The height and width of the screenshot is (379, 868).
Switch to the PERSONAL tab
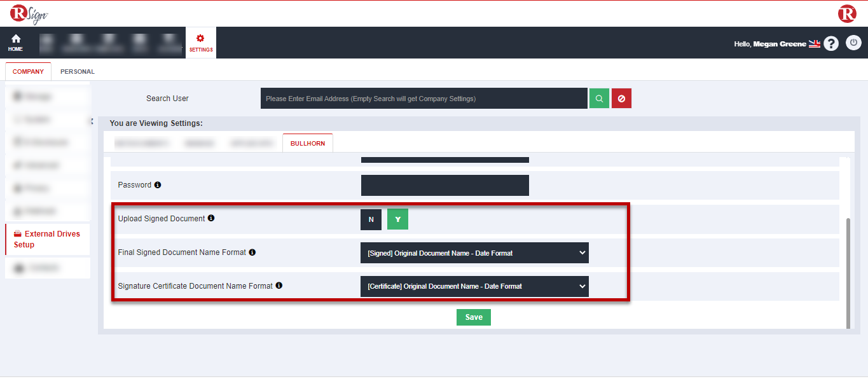pyautogui.click(x=76, y=71)
